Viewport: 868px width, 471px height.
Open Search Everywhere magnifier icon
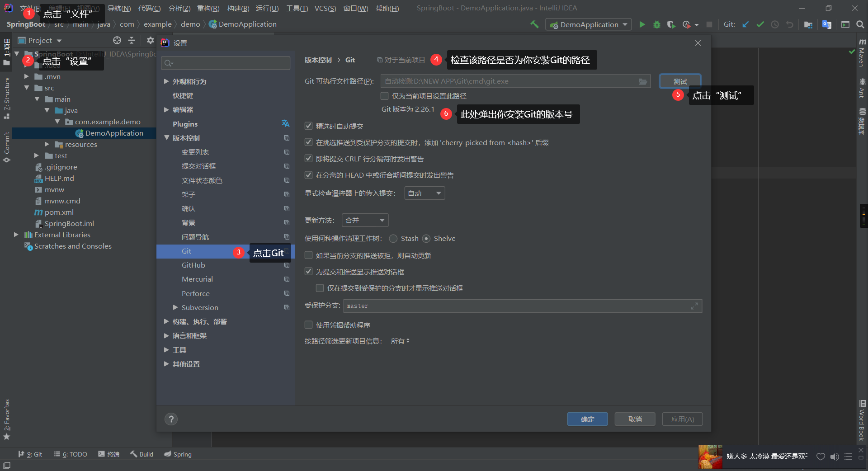[860, 24]
